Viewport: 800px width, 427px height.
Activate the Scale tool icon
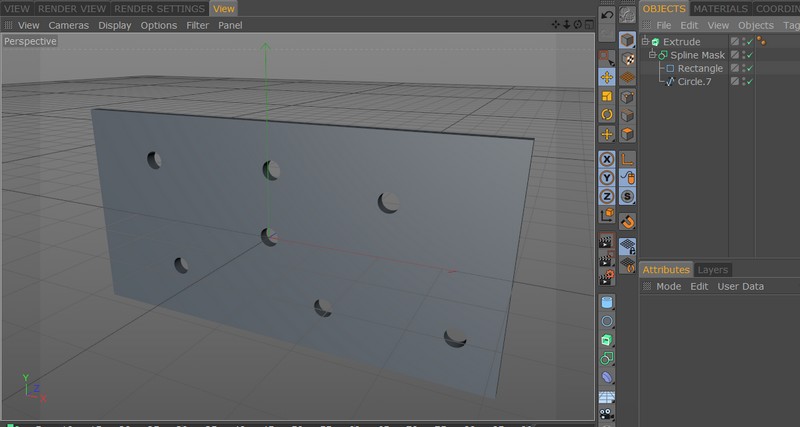coord(607,96)
